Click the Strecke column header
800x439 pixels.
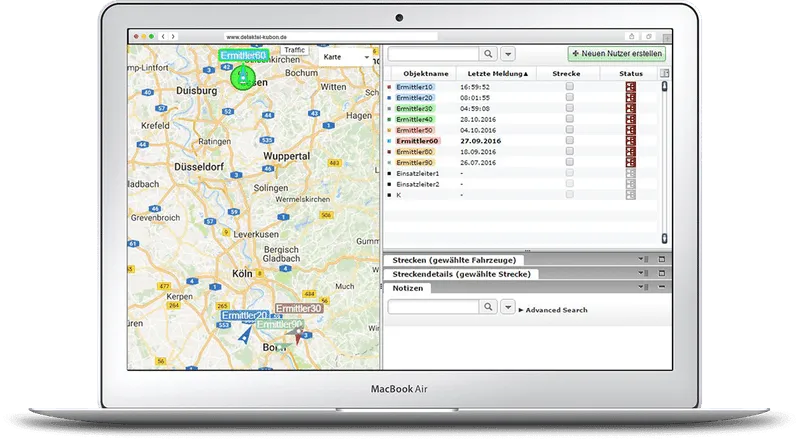[x=566, y=74]
